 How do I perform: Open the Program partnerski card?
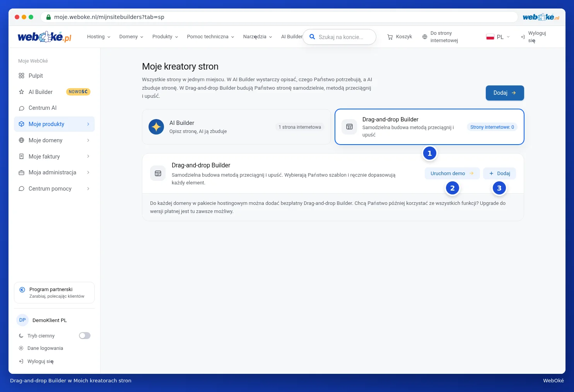pos(54,293)
